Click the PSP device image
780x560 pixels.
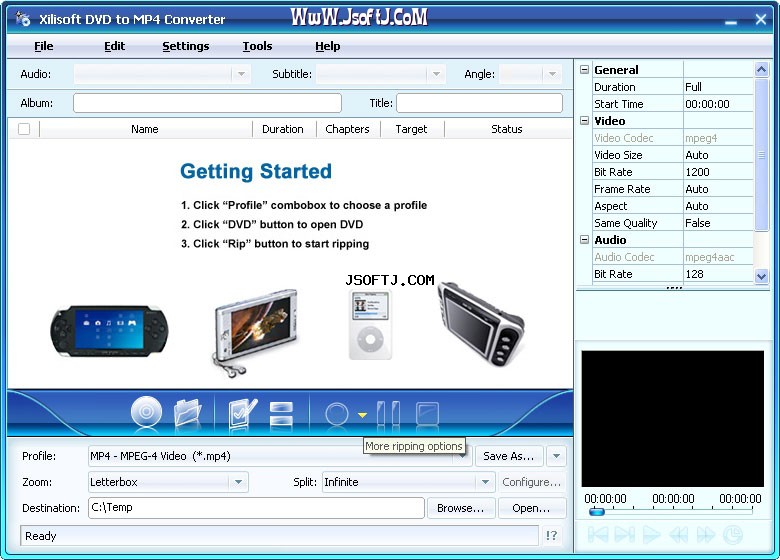pos(109,331)
